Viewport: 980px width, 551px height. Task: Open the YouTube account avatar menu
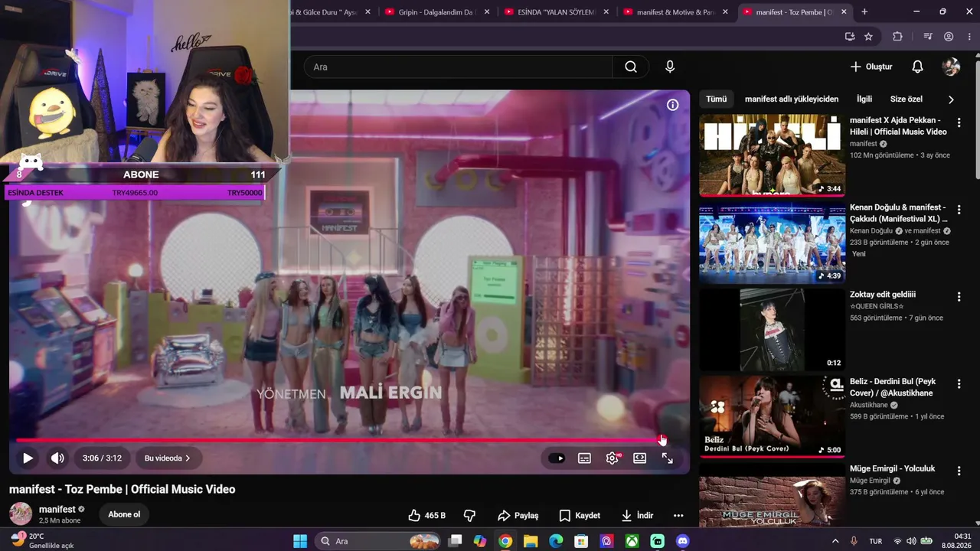point(951,67)
